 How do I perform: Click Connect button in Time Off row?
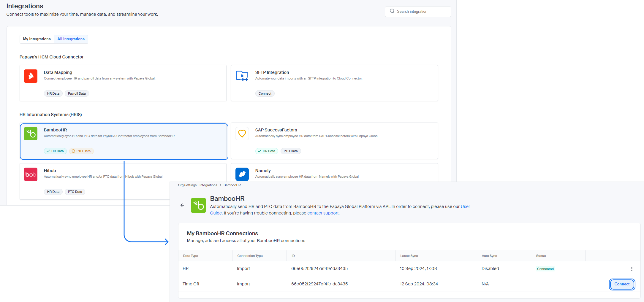pyautogui.click(x=622, y=284)
